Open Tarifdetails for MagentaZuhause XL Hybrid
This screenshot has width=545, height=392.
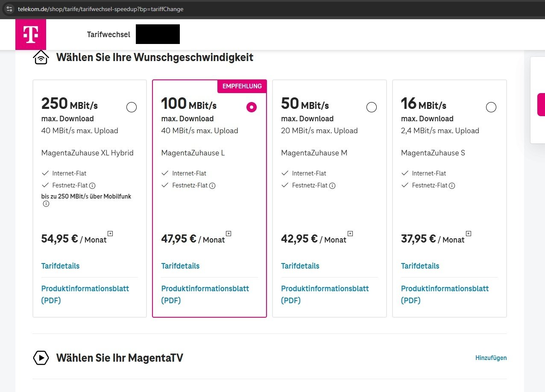tap(60, 266)
